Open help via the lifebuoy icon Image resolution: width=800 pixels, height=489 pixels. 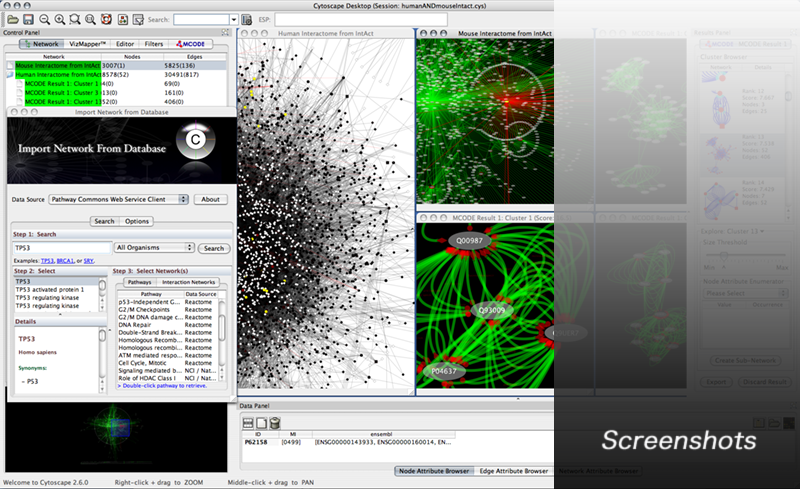[x=106, y=19]
